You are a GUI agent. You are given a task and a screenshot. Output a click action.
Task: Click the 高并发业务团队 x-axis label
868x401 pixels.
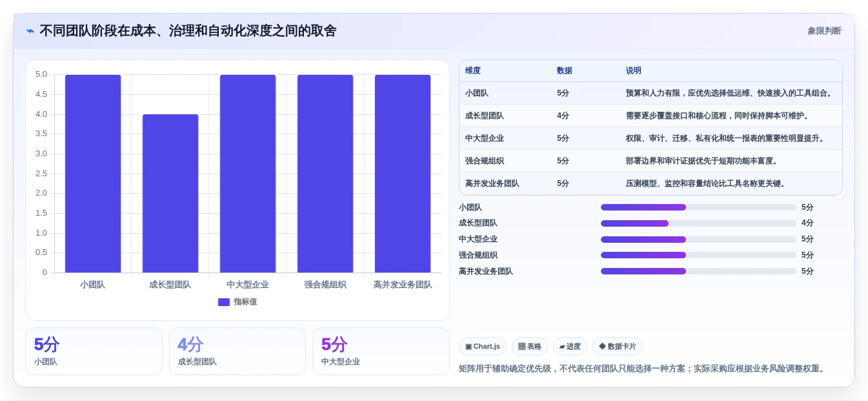[x=403, y=285]
